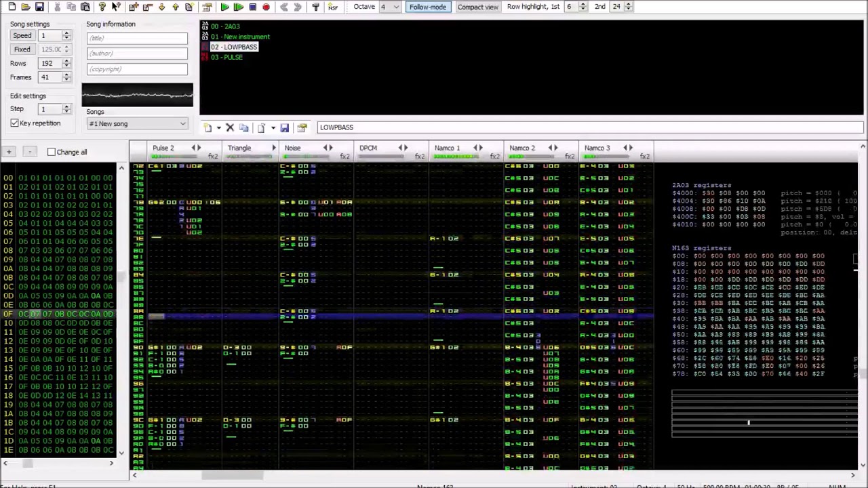
Task: Remove the selected instrument
Action: pyautogui.click(x=230, y=127)
